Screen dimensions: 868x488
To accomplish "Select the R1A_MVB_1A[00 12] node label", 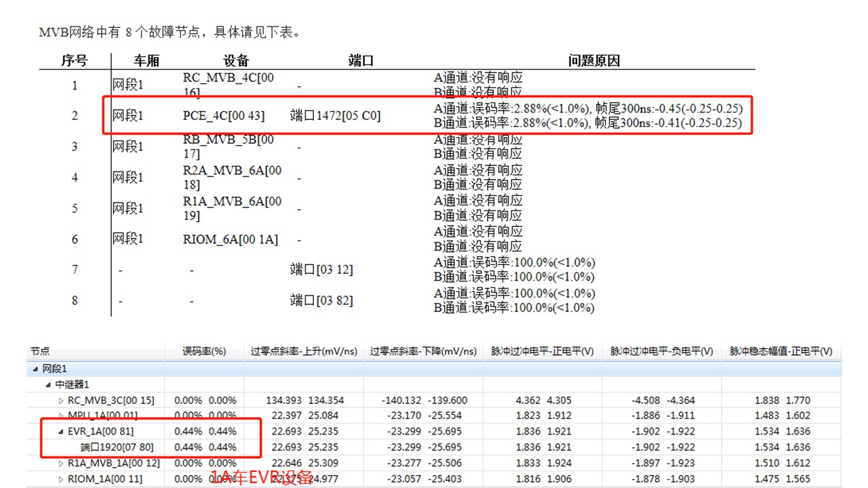I will (114, 464).
